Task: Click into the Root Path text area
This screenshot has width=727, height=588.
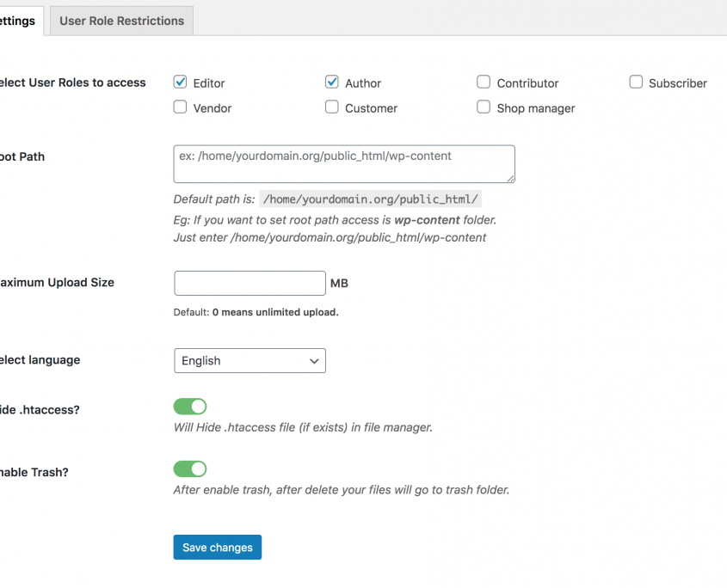Action: click(343, 163)
